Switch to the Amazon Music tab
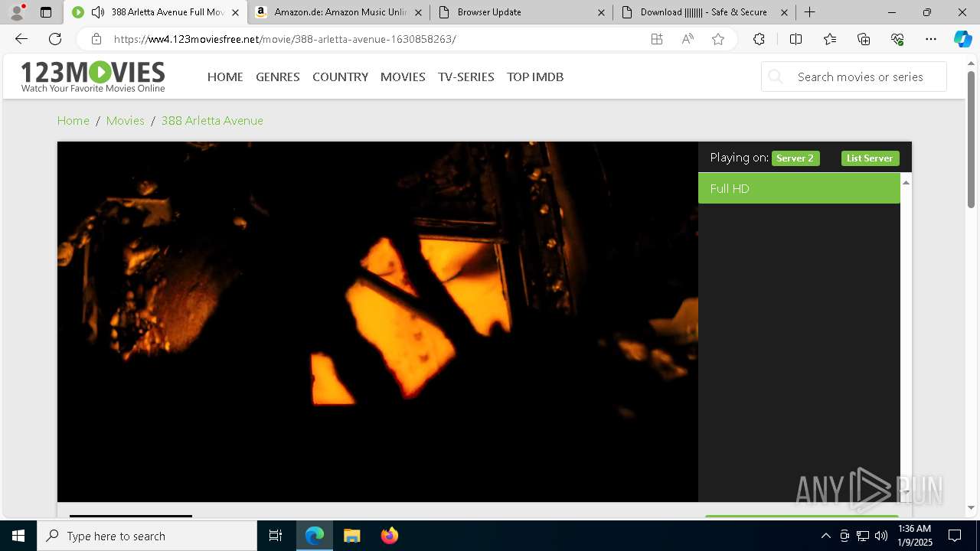Screen dimensions: 980x551 tap(340, 12)
